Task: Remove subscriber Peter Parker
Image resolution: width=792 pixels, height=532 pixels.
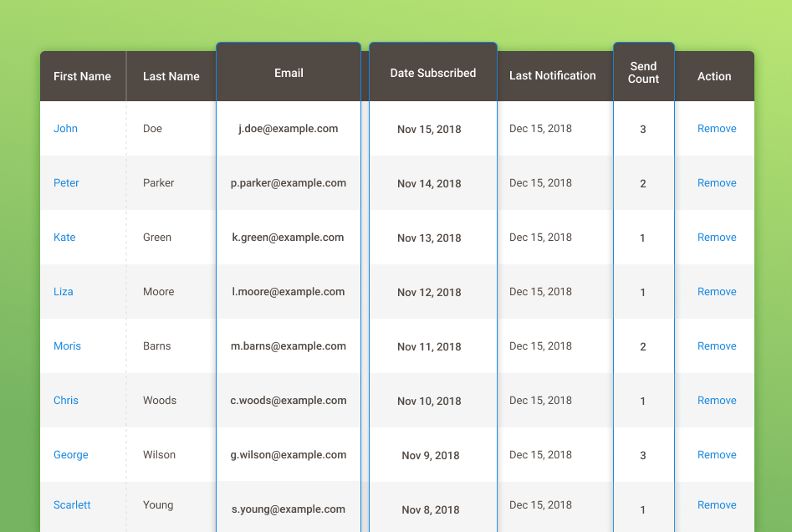Action: click(717, 183)
